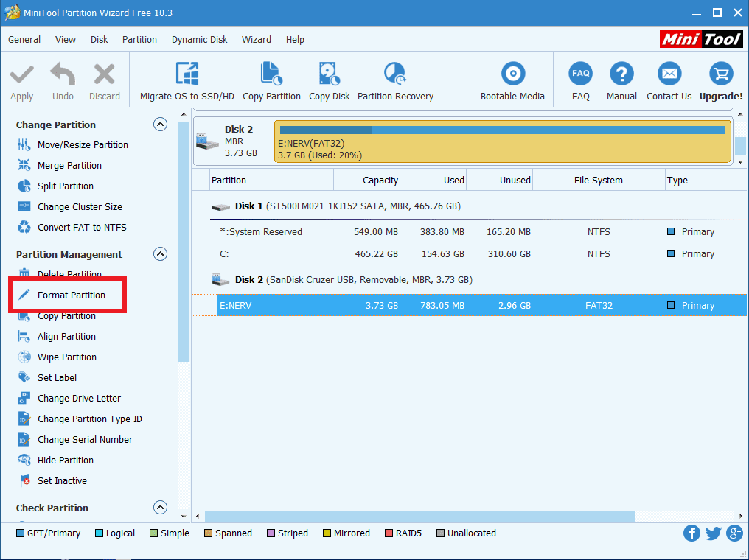
Task: Click the GPT/Primary legend color swatch
Action: coord(20,533)
